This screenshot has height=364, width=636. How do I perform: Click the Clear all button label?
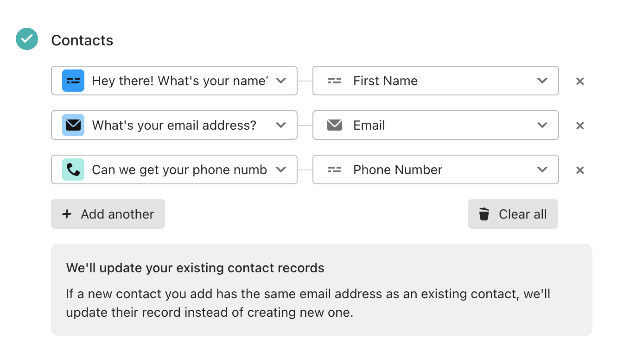point(523,214)
